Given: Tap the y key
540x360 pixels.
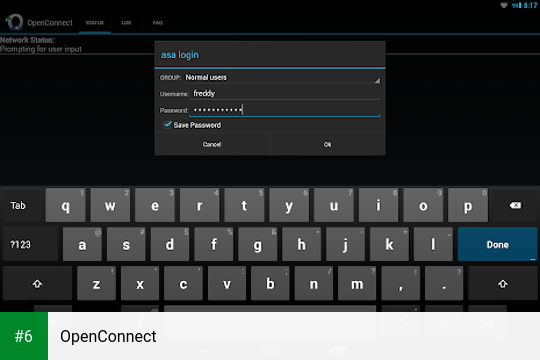Looking at the screenshot, I should 289,205.
